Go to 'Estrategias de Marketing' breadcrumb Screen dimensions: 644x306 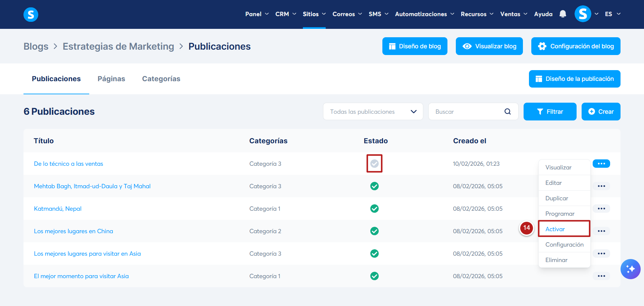(x=118, y=46)
